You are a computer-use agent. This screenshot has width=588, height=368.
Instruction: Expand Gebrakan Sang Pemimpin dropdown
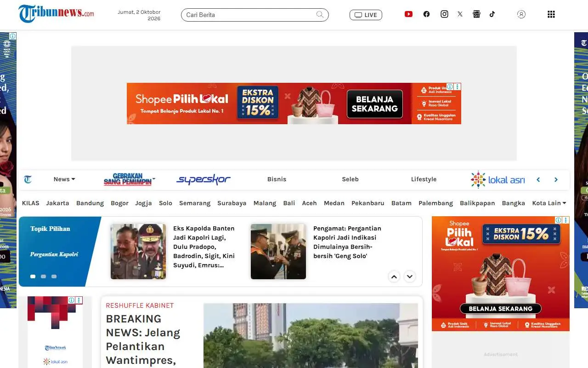[x=130, y=179]
